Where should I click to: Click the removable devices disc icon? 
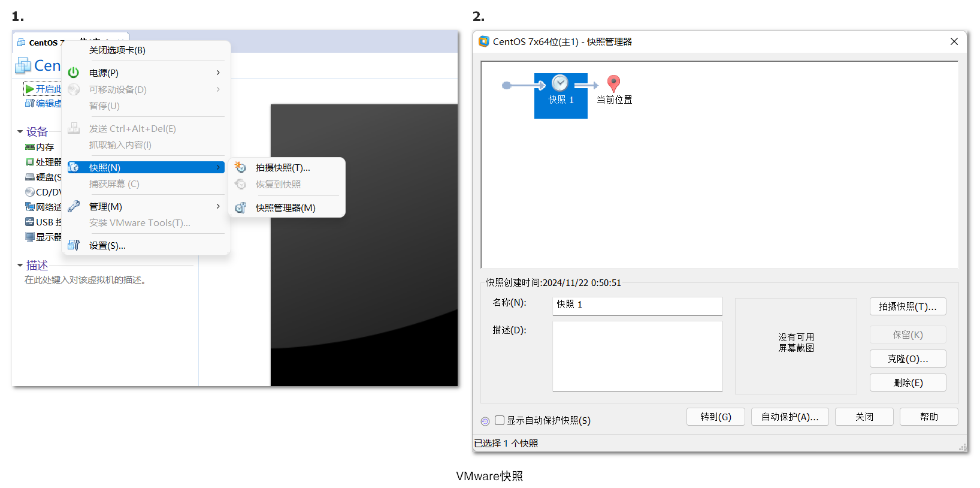74,89
